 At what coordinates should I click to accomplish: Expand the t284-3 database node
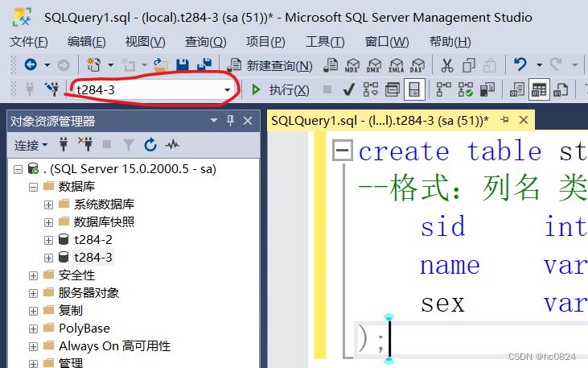point(48,258)
